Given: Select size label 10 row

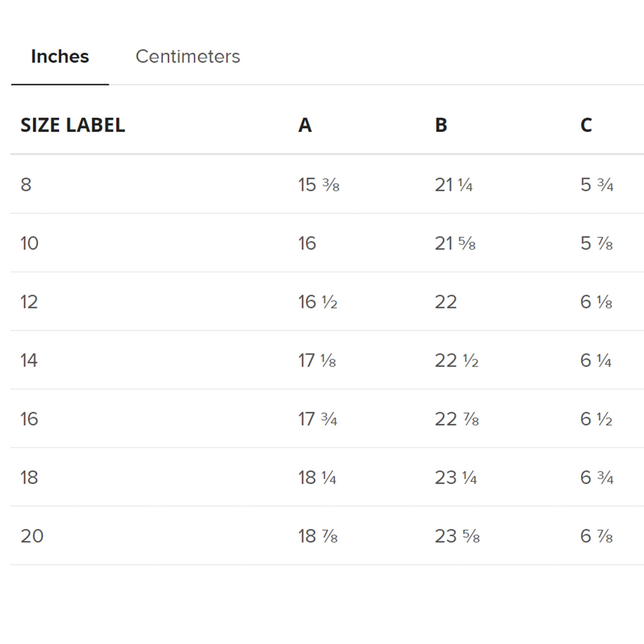Looking at the screenshot, I should point(30,244).
